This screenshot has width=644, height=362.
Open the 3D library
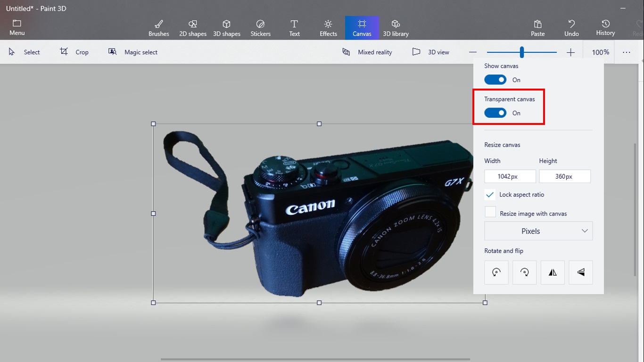tap(396, 28)
